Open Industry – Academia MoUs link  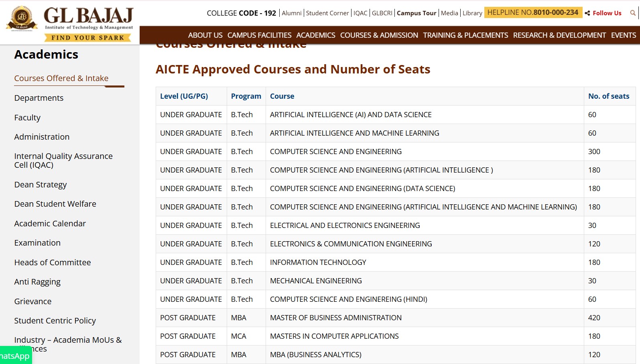(x=68, y=344)
